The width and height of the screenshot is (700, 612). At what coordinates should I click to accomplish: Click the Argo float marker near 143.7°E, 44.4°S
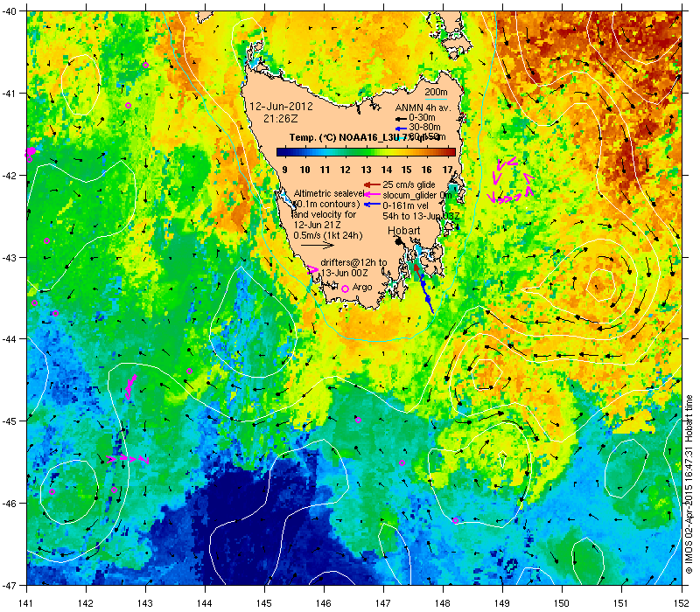pyautogui.click(x=189, y=371)
